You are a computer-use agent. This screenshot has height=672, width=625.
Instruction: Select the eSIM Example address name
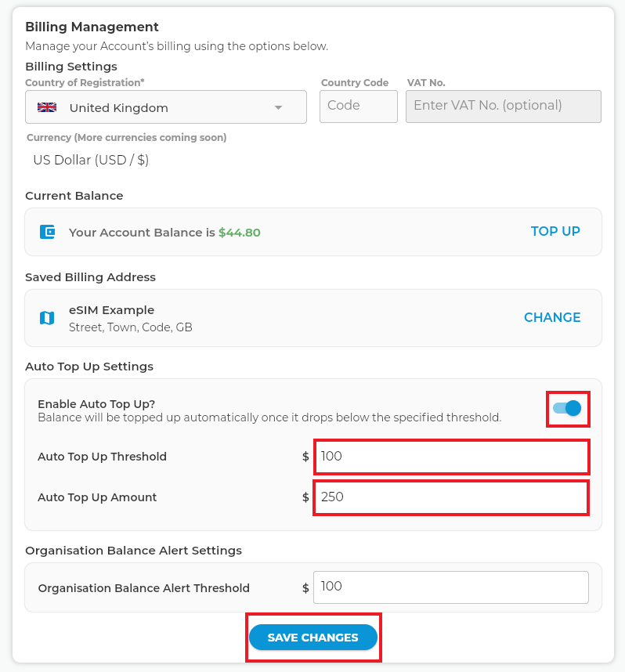pyautogui.click(x=111, y=309)
